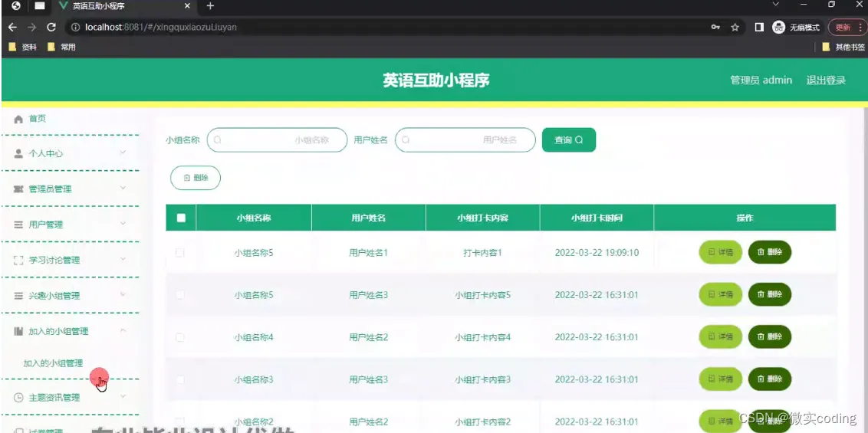Expand the 兴趣小组管理 chevron

click(x=123, y=295)
